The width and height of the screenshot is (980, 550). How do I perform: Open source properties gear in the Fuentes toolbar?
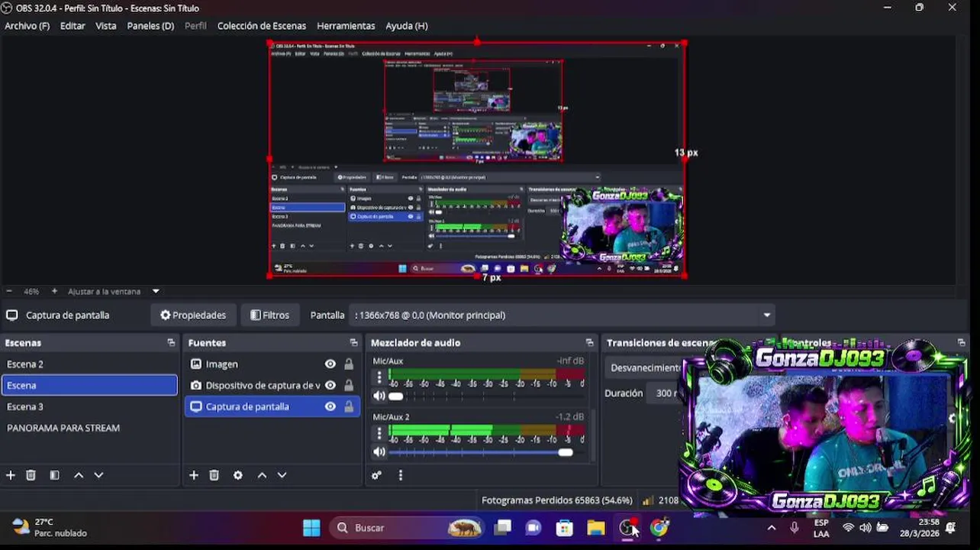[x=238, y=475]
